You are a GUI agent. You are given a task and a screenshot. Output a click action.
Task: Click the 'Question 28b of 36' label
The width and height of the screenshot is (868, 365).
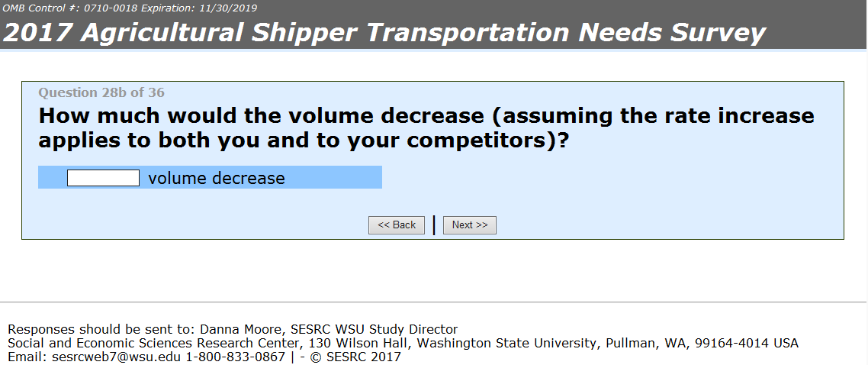coord(101,93)
